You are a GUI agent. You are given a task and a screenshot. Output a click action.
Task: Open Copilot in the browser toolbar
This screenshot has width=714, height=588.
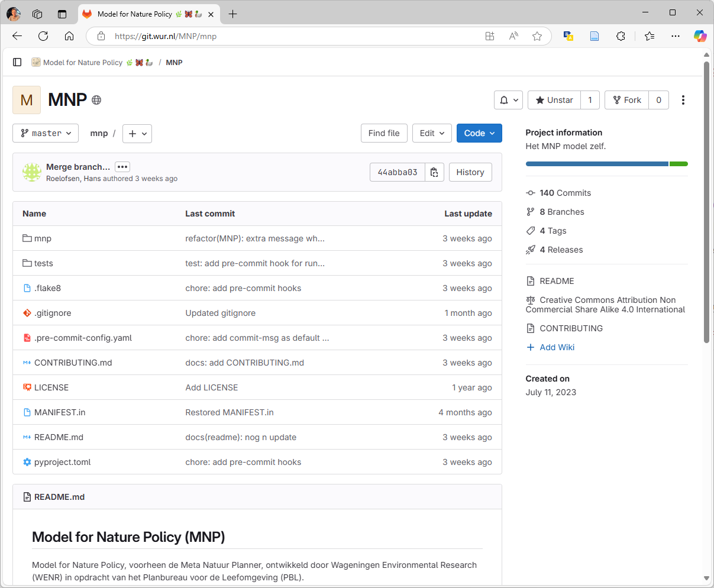click(700, 35)
